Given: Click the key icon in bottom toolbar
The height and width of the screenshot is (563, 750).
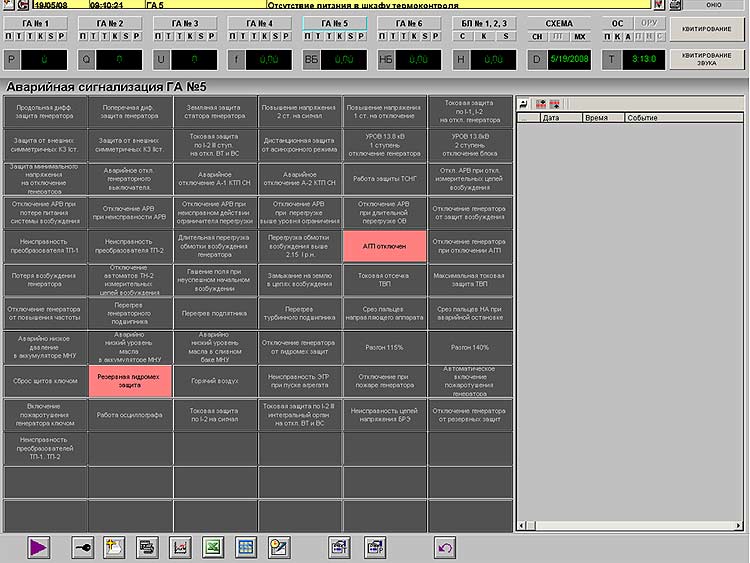Looking at the screenshot, I should (x=82, y=546).
